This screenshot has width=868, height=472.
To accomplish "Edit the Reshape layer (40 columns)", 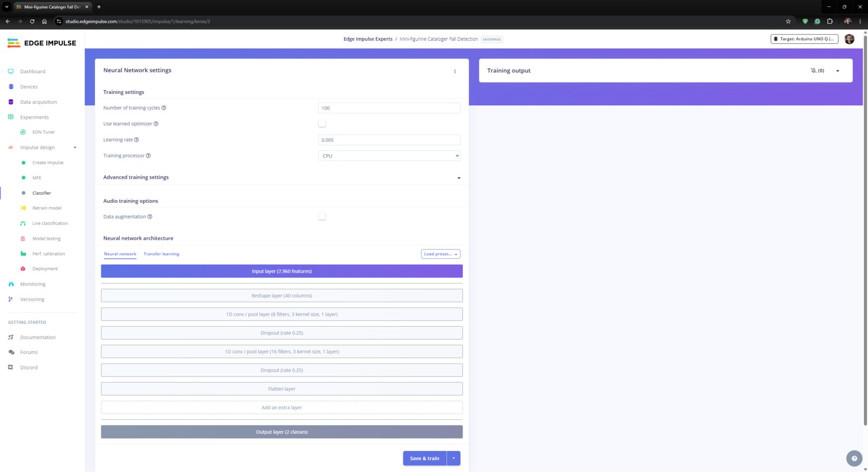I will coord(282,296).
